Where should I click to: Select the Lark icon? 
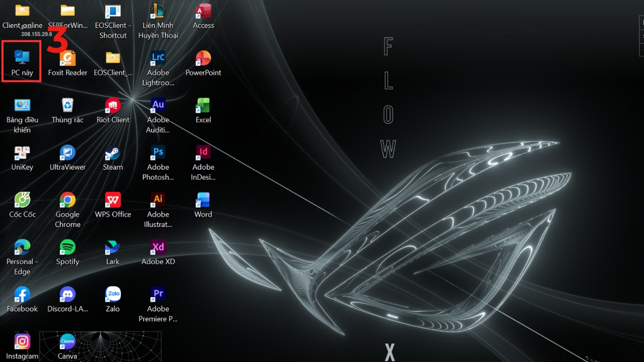point(113,247)
